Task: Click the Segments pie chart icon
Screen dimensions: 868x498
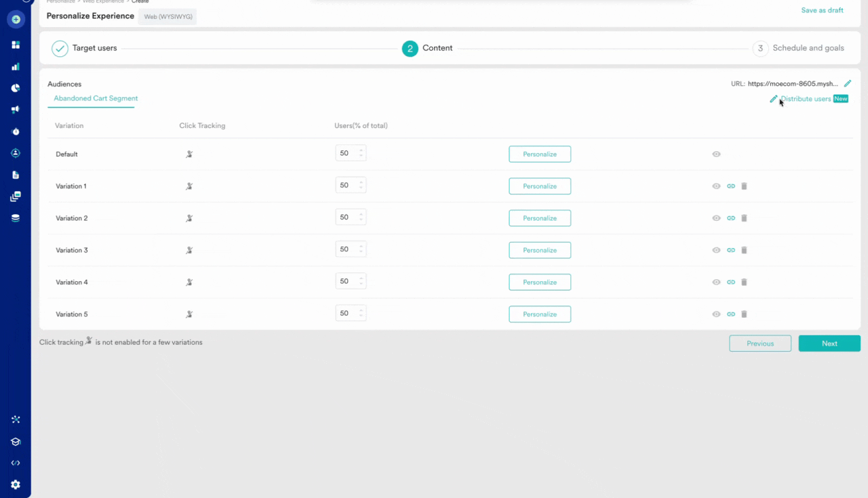Action: tap(15, 87)
